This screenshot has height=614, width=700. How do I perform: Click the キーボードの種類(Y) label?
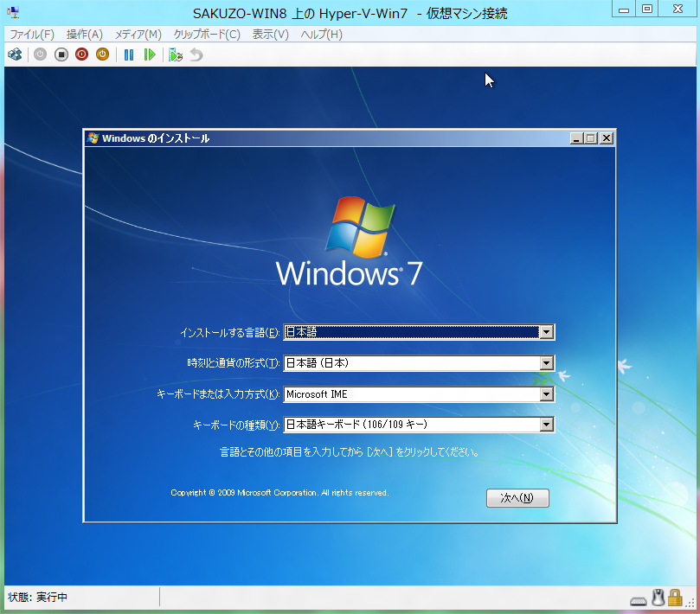[x=236, y=425]
